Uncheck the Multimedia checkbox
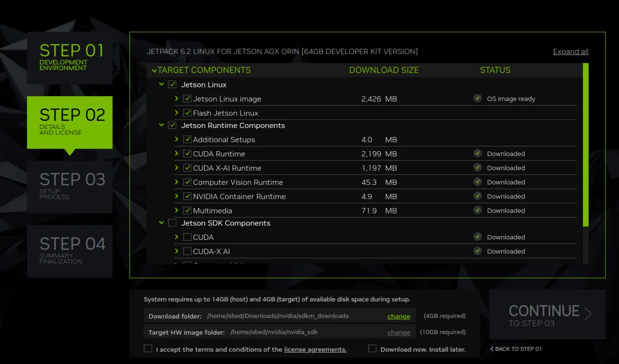 tap(187, 210)
